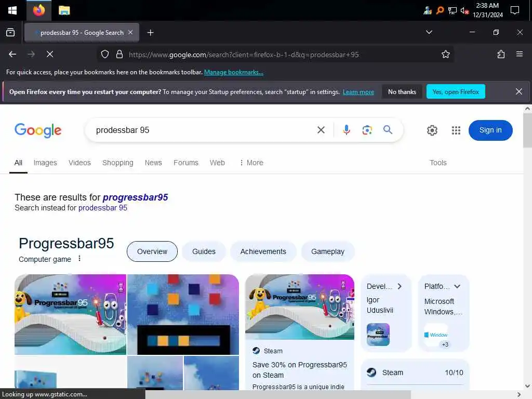Open Google quick settings gear
This screenshot has height=399, width=532.
point(432,130)
